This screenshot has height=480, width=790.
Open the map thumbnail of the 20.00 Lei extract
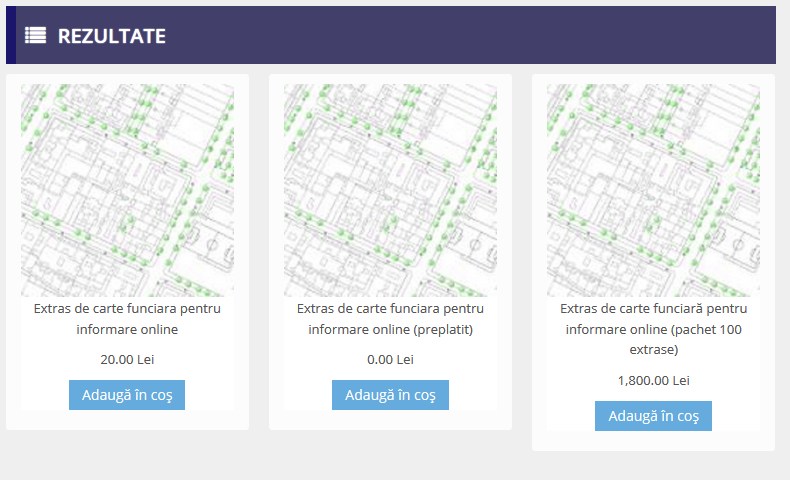127,190
